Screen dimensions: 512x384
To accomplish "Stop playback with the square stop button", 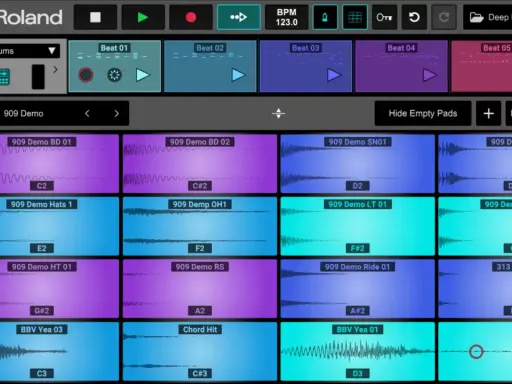I will (x=95, y=17).
